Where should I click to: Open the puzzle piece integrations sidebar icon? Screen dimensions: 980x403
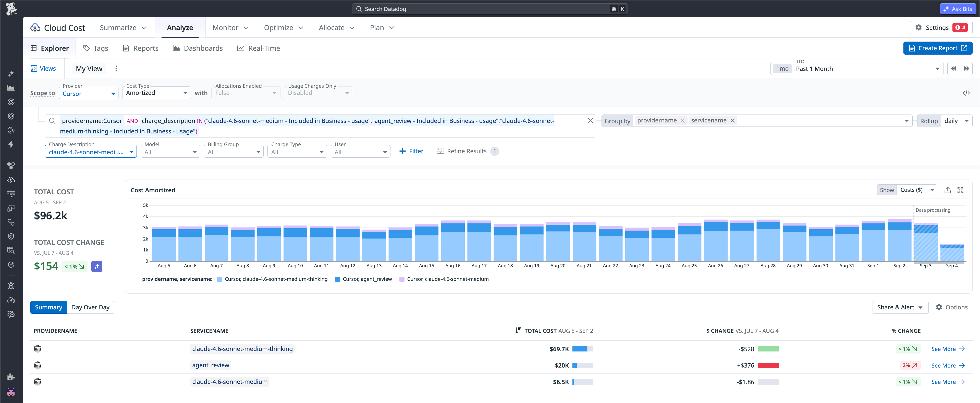[11, 376]
